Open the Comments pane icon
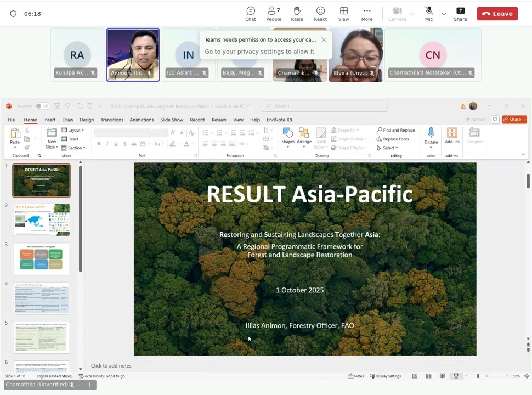Screen dimensions: 532x395 point(495,120)
